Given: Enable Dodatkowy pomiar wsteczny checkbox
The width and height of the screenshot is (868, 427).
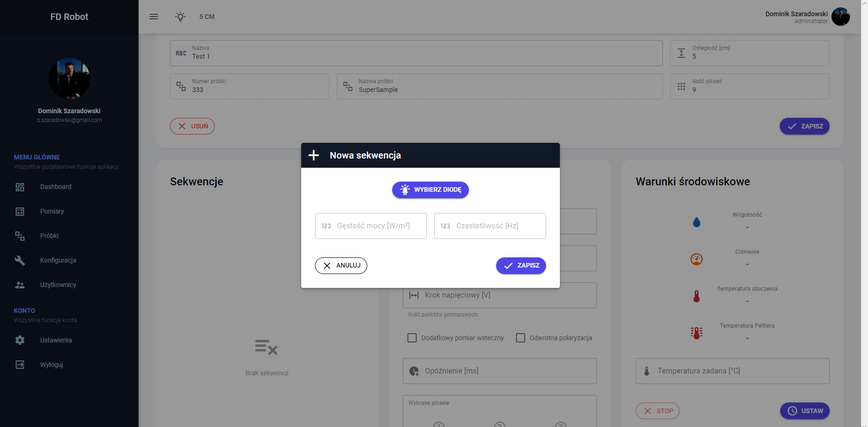Looking at the screenshot, I should 412,338.
